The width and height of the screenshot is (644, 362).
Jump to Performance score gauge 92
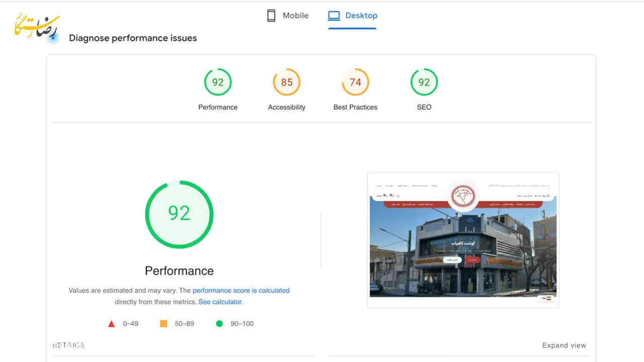pos(218,82)
